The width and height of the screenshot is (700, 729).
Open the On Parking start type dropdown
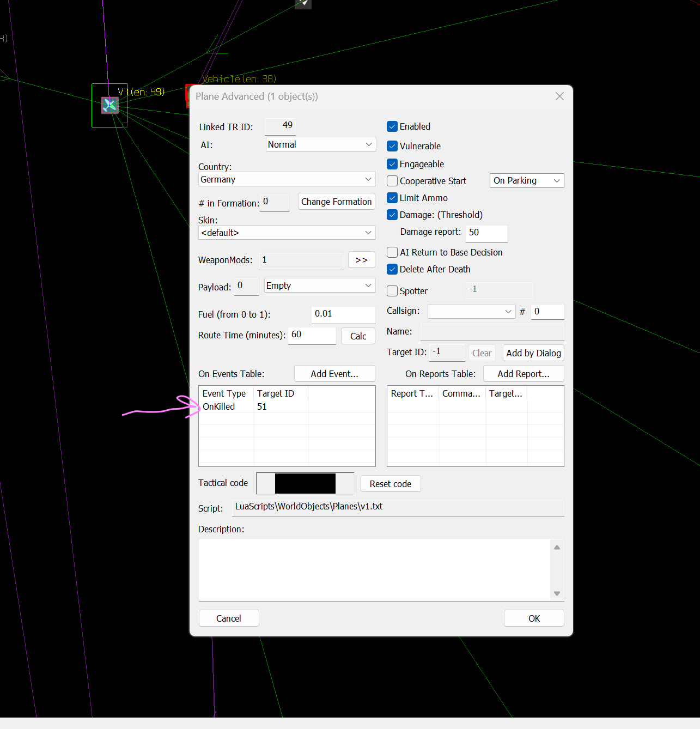[x=526, y=181]
